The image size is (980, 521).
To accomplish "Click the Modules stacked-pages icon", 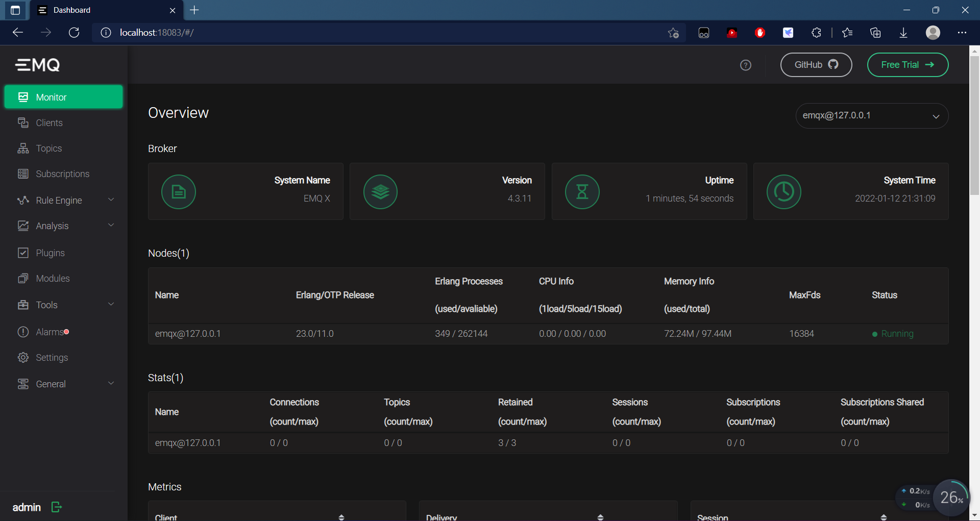I will pos(23,278).
